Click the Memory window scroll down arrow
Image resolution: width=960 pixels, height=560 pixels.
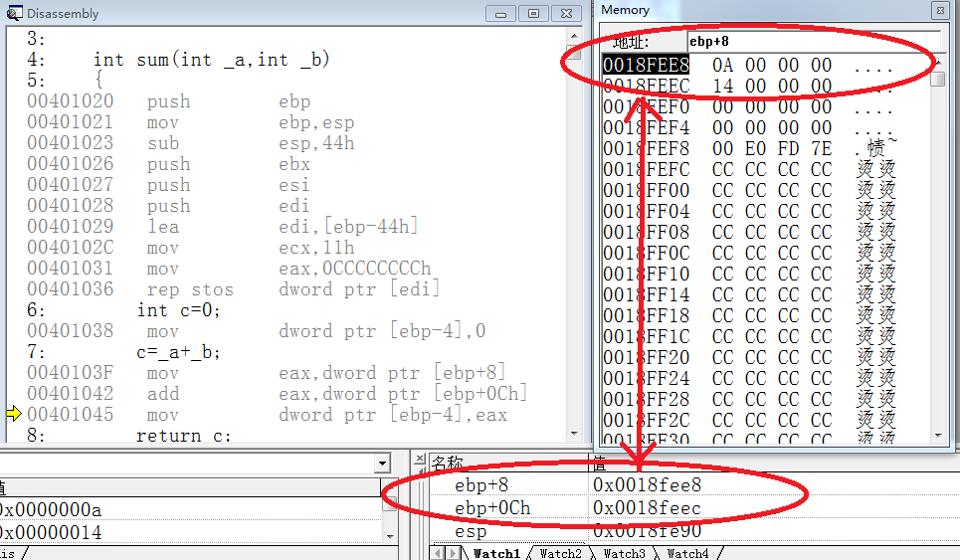(937, 435)
